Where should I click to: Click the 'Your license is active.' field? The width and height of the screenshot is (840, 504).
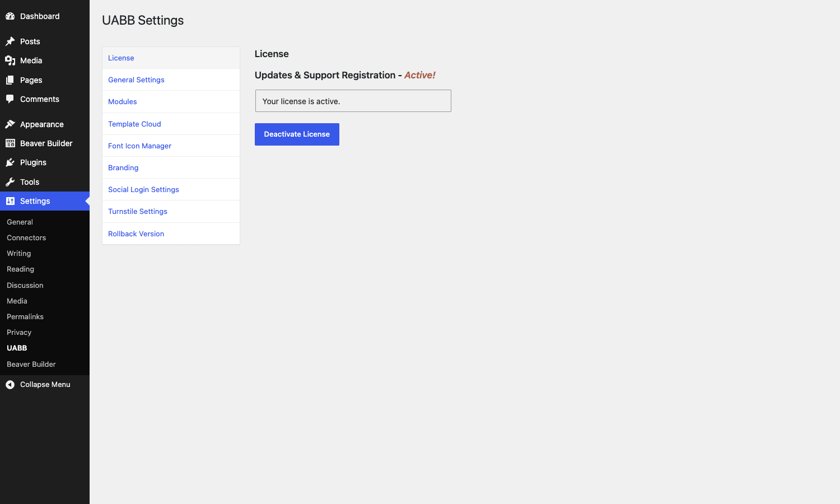(353, 101)
